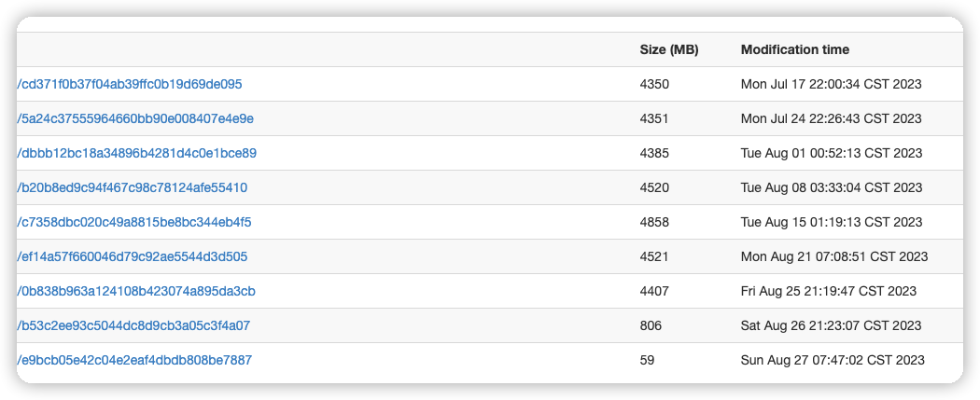Screen dimensions: 980x400
Task: Open the /dbbb12bc18a34896b4281d4c0e1bce89 link
Action: click(136, 153)
